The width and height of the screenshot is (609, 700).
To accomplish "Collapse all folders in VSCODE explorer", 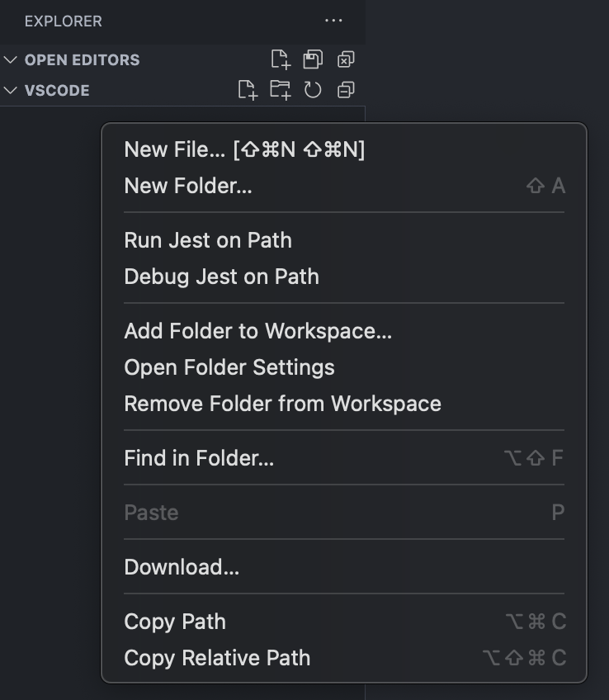I will click(x=346, y=90).
